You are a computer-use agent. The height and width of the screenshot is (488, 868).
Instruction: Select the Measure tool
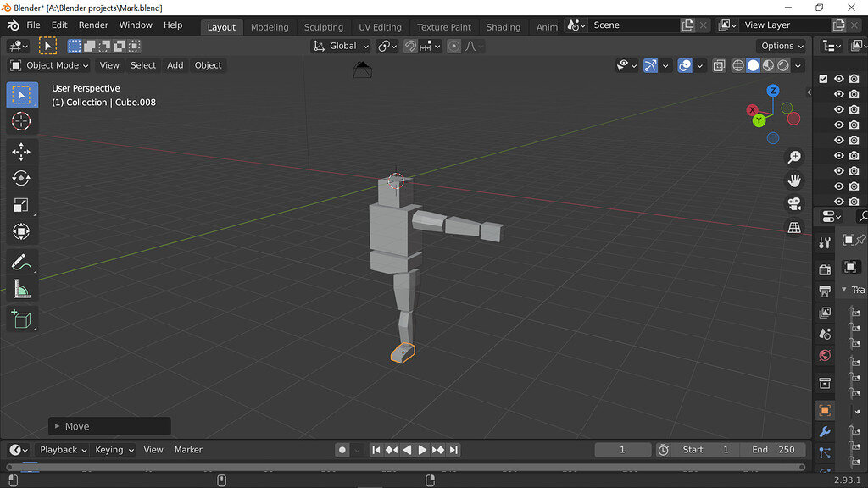point(21,288)
